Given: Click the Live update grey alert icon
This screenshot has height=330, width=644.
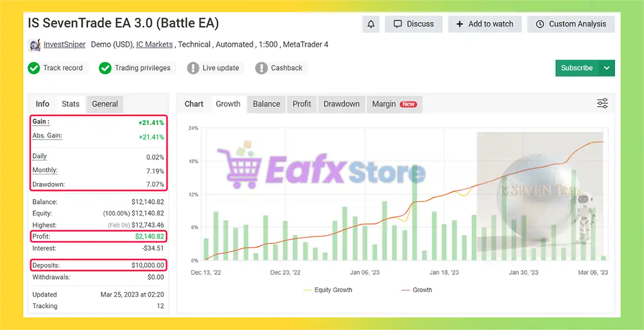Looking at the screenshot, I should [x=193, y=68].
